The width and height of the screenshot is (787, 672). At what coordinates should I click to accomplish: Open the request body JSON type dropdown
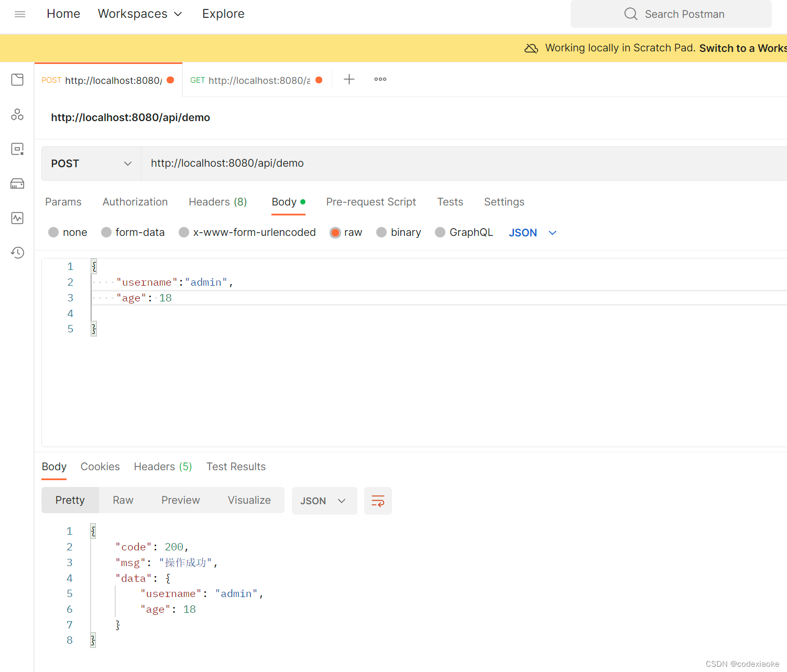(532, 233)
